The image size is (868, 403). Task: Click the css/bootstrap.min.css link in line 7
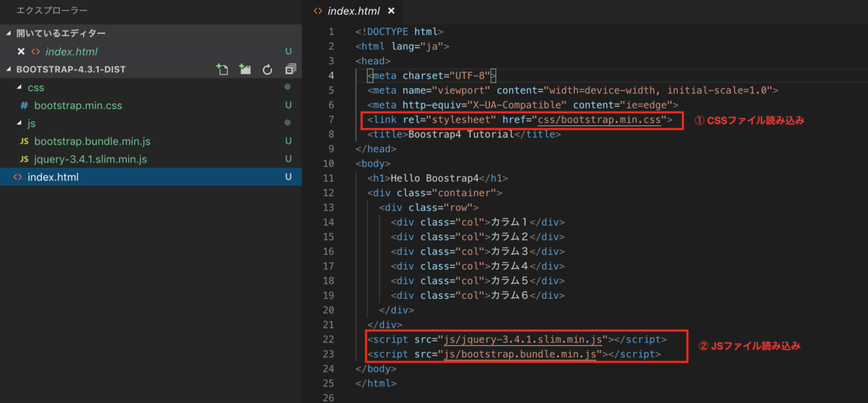(x=598, y=119)
